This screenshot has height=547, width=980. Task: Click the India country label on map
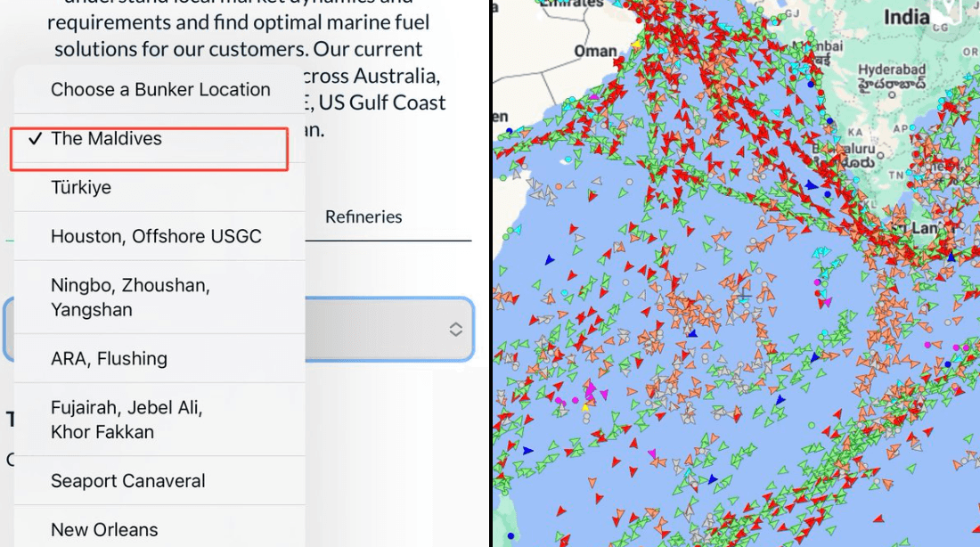click(906, 17)
